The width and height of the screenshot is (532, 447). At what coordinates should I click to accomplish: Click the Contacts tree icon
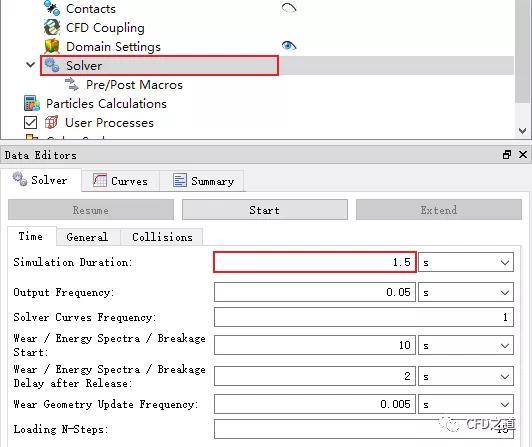[x=52, y=8]
